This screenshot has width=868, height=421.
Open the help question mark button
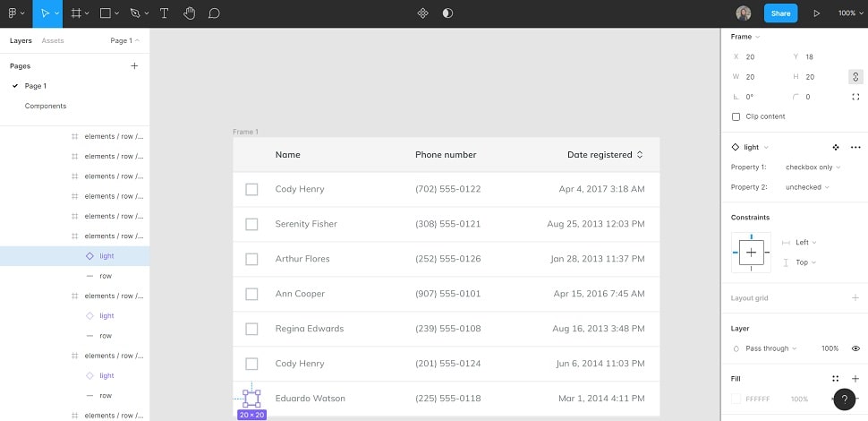tap(845, 400)
